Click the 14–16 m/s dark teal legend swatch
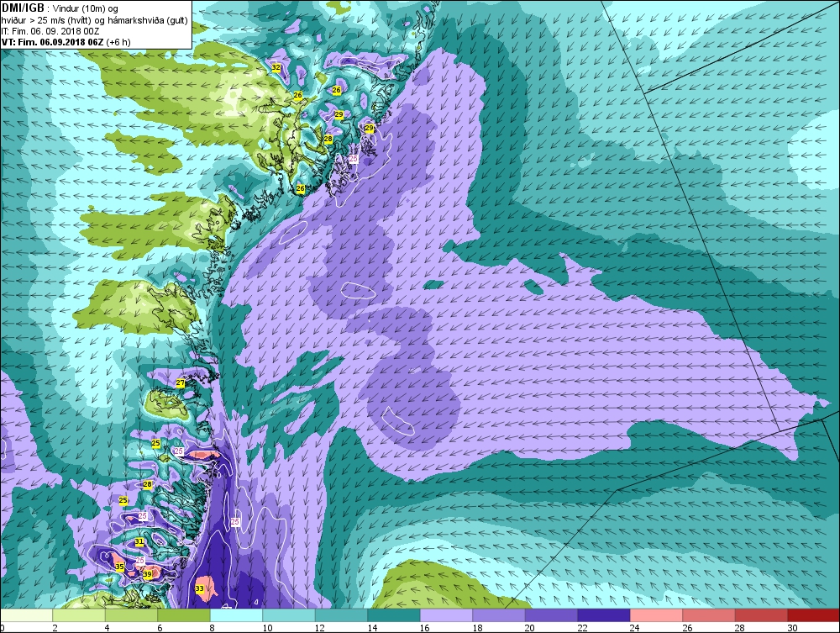840x633 pixels. (394, 615)
